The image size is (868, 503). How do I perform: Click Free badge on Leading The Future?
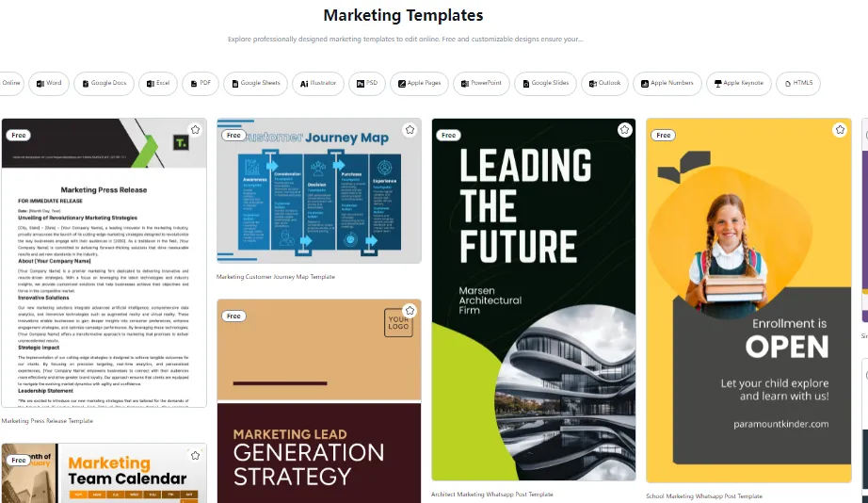pos(448,135)
